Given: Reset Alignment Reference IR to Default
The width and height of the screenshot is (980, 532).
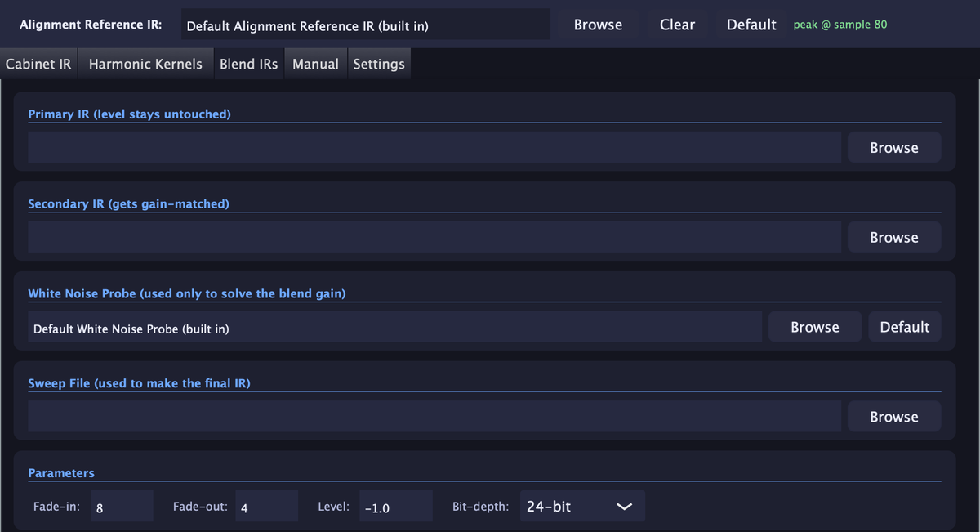Looking at the screenshot, I should [751, 25].
